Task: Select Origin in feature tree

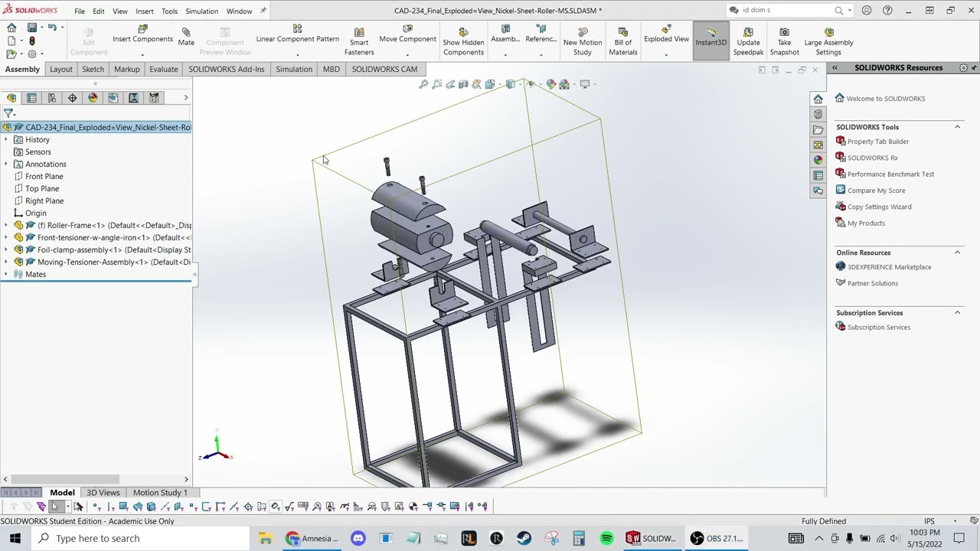Action: coord(35,213)
